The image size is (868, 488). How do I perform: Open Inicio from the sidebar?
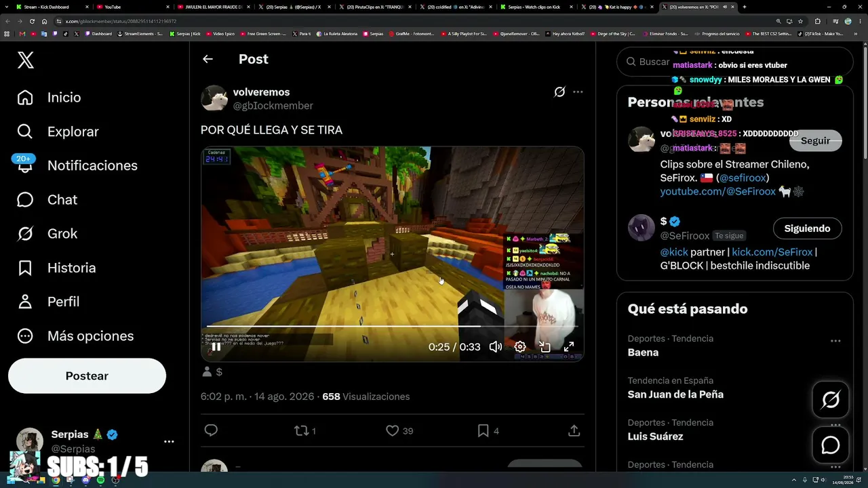(49, 98)
